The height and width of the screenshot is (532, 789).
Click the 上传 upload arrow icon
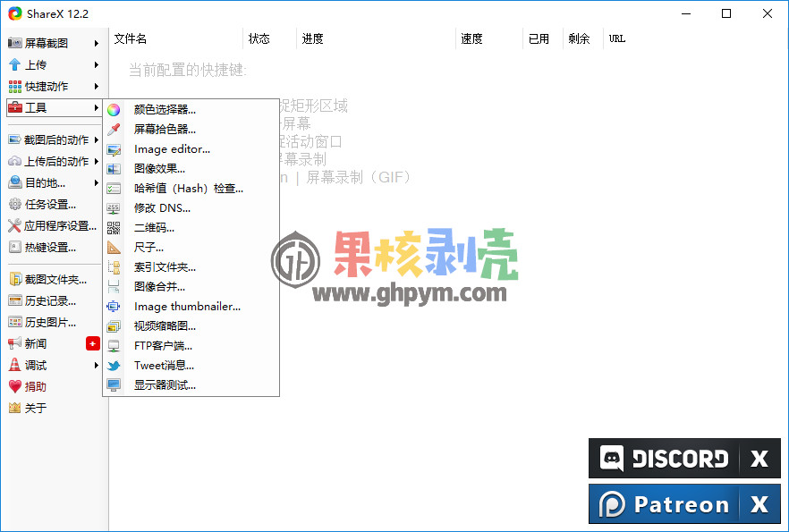15,65
